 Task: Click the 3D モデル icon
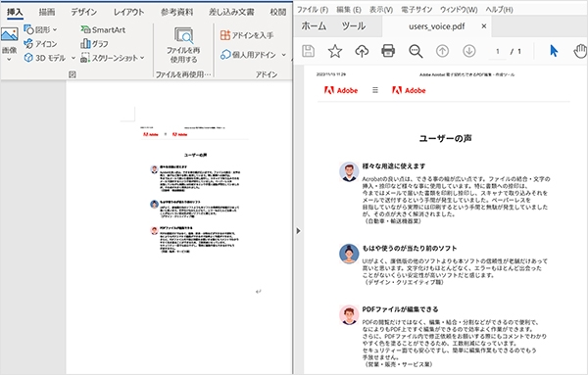28,58
